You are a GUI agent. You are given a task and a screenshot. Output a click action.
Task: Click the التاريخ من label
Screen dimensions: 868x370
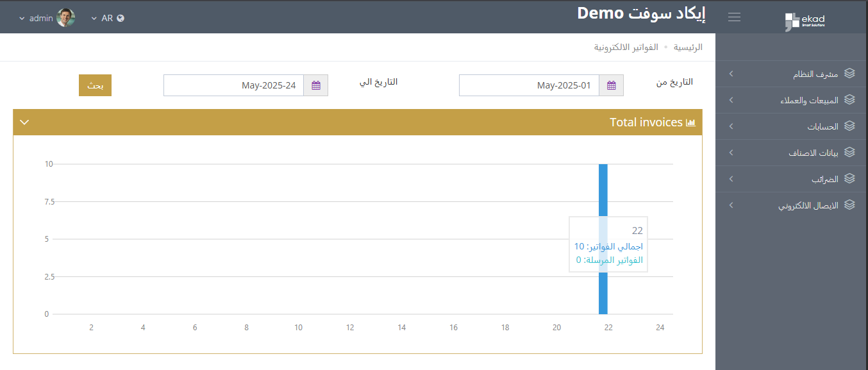click(x=674, y=82)
